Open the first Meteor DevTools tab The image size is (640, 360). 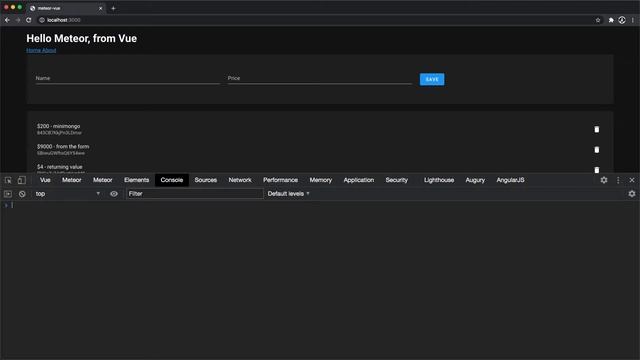point(71,180)
